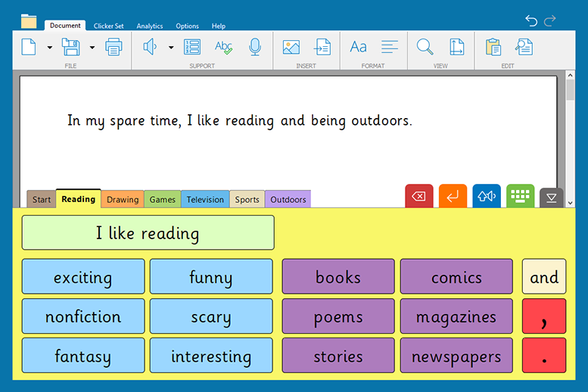The height and width of the screenshot is (392, 588).
Task: Expand the dropdown arrow next to New document
Action: click(x=50, y=48)
